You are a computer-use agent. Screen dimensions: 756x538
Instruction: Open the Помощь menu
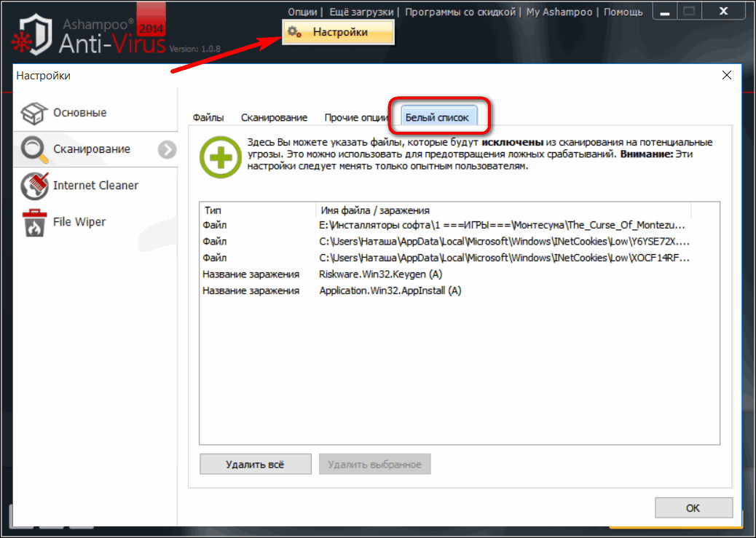click(623, 12)
